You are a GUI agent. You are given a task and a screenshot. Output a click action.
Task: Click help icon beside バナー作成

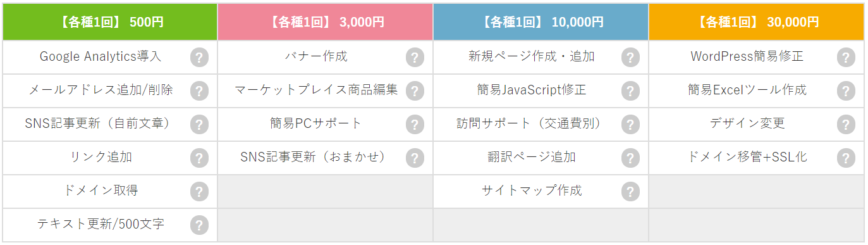pyautogui.click(x=415, y=58)
